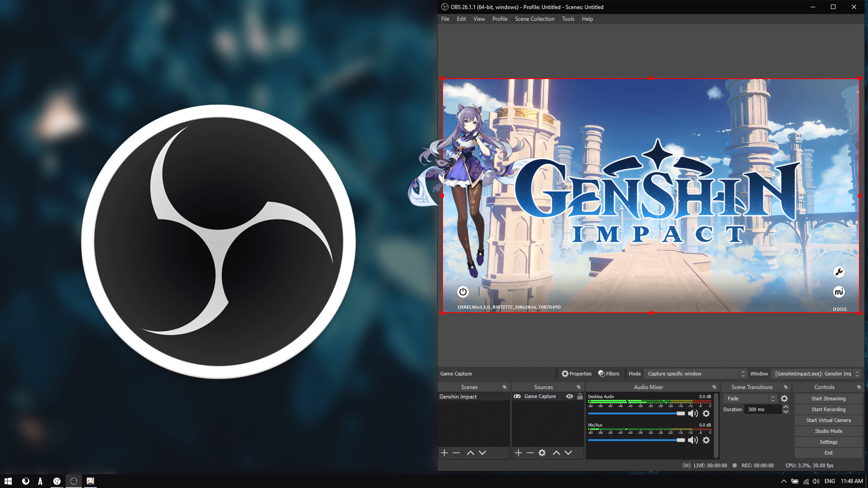Select the Genshin Impact scene
This screenshot has width=868, height=488.
(x=473, y=397)
